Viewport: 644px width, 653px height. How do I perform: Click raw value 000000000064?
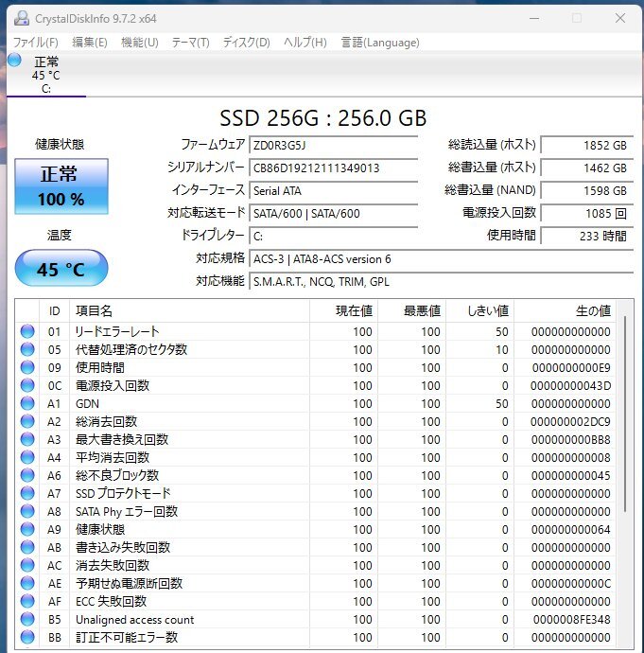tap(571, 529)
